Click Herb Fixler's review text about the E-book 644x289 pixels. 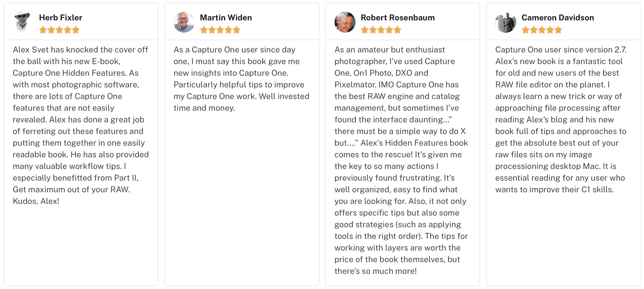point(81,125)
